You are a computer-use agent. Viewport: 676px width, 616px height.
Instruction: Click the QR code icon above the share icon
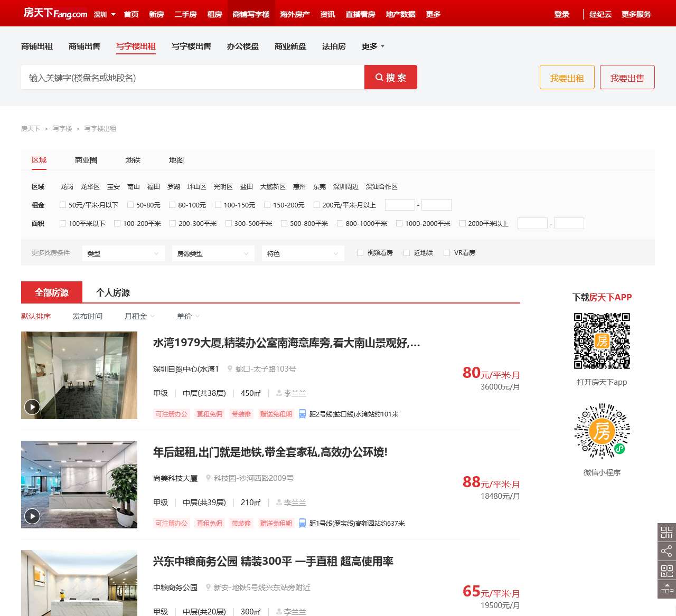tap(666, 533)
